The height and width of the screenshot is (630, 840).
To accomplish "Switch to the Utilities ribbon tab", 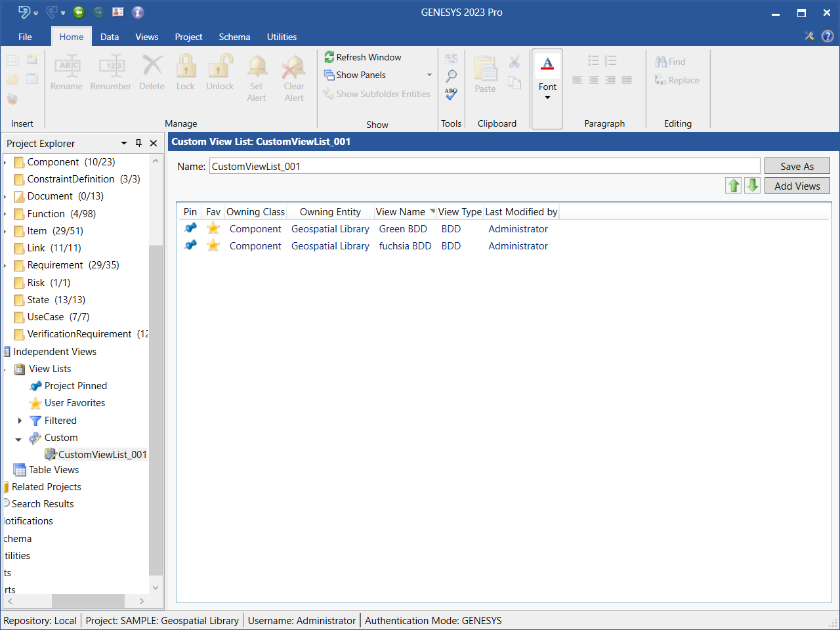I will click(x=282, y=37).
